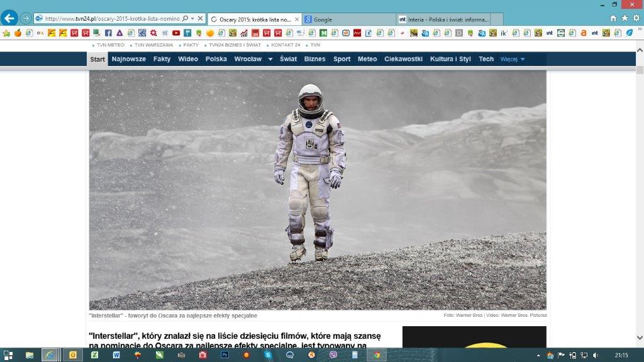Open Skype from the taskbar
644x362 pixels.
tap(268, 355)
